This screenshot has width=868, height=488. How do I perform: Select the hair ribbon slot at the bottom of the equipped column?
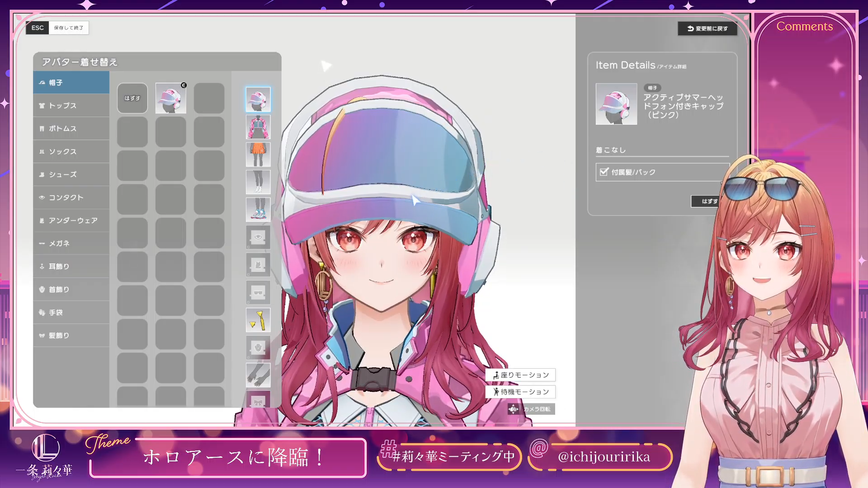click(258, 399)
